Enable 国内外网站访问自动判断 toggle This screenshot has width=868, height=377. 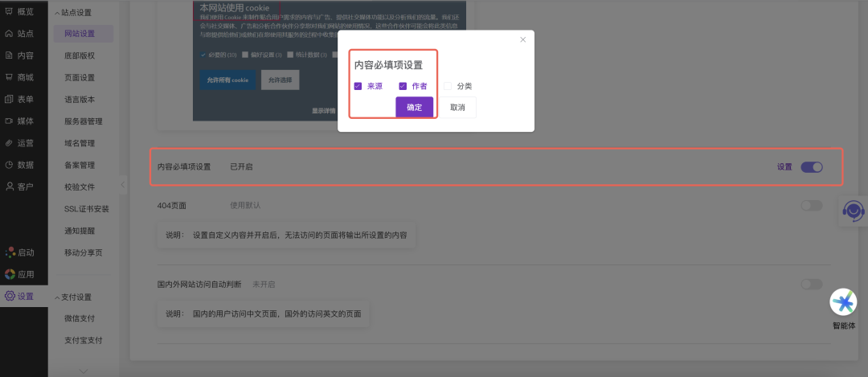(x=812, y=285)
